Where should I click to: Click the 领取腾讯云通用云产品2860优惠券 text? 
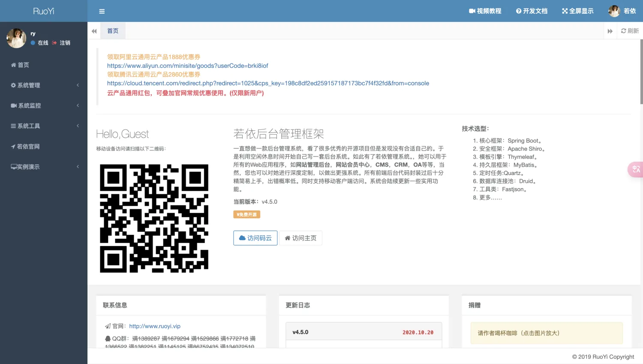click(153, 75)
